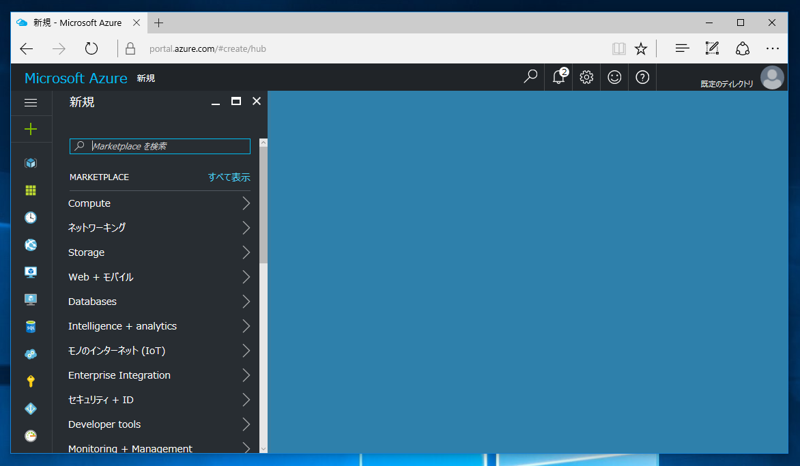Open the hamburger menu in Azure sidebar
The image size is (800, 466).
[x=31, y=103]
